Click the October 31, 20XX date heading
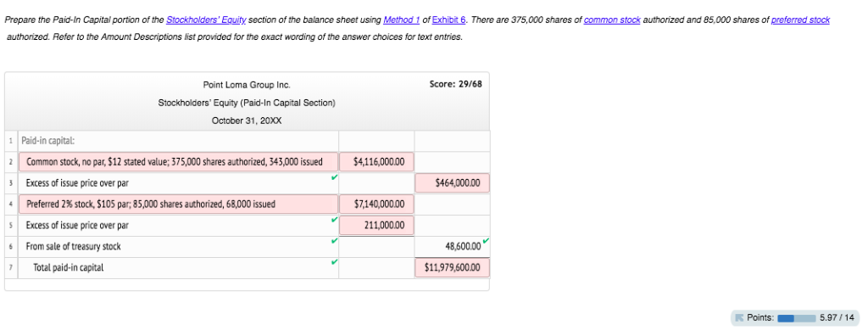Image resolution: width=868 pixels, height=336 pixels. 247,120
